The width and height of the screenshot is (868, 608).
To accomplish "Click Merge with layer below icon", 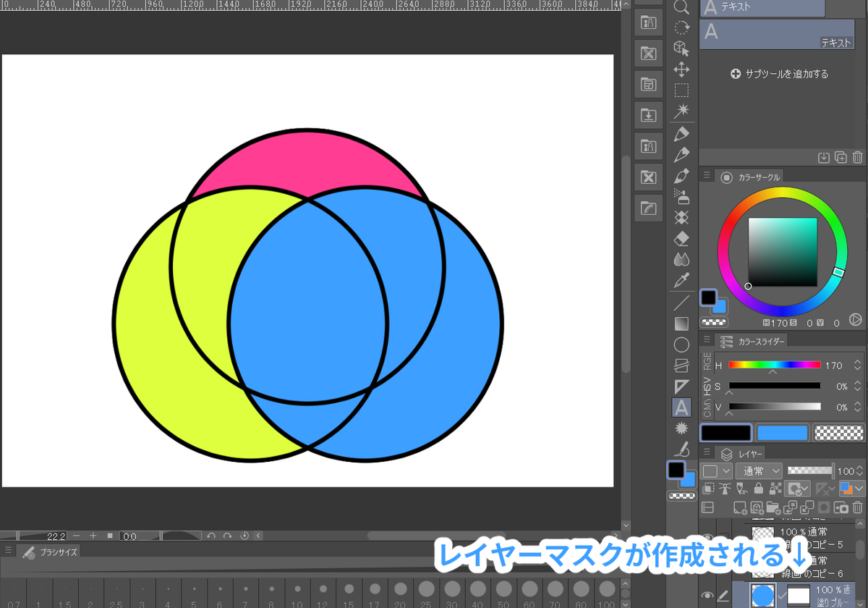I will (807, 507).
